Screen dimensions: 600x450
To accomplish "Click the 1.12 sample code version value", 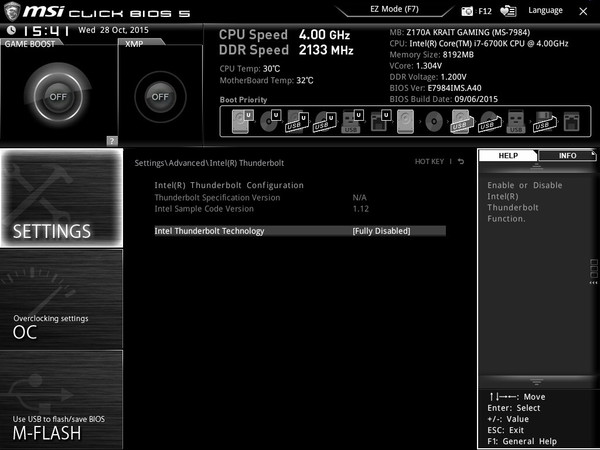I will click(360, 209).
